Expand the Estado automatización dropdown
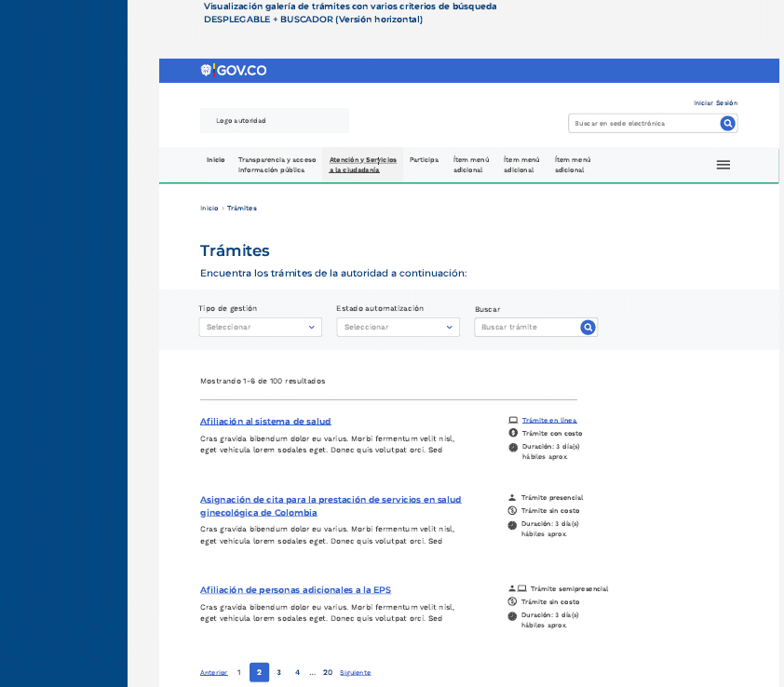The image size is (784, 687). [x=398, y=328]
